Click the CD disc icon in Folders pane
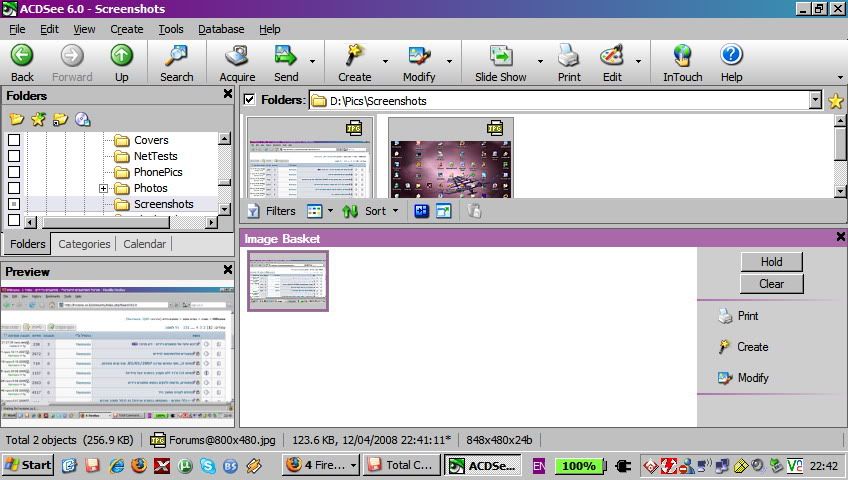Screen dimensions: 848x480 [83, 119]
